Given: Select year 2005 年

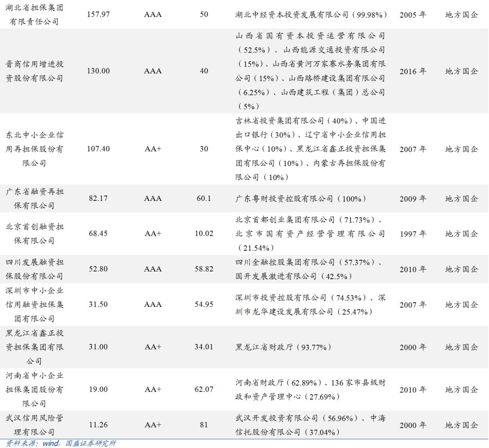Looking at the screenshot, I should point(413,14).
